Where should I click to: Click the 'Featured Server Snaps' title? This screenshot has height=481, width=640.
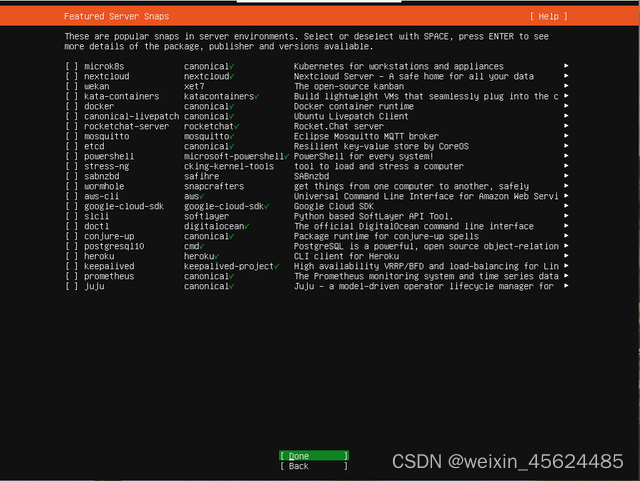(116, 16)
